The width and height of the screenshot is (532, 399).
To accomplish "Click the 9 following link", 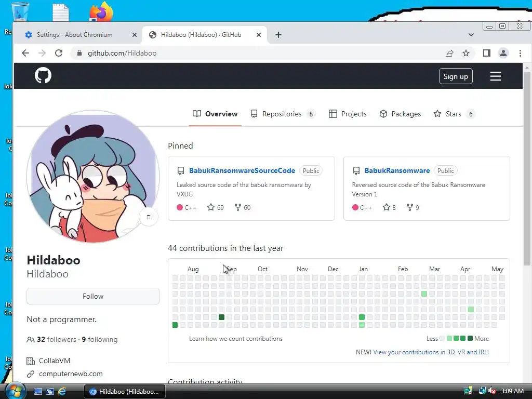I will click(100, 339).
